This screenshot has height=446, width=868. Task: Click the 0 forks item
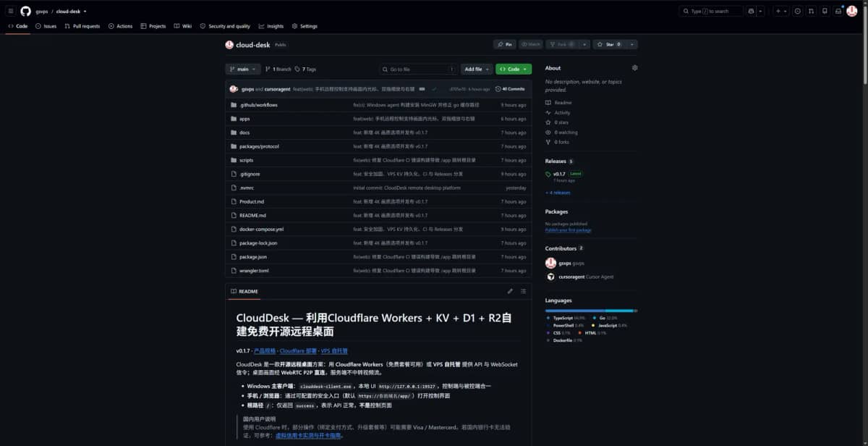(x=560, y=143)
